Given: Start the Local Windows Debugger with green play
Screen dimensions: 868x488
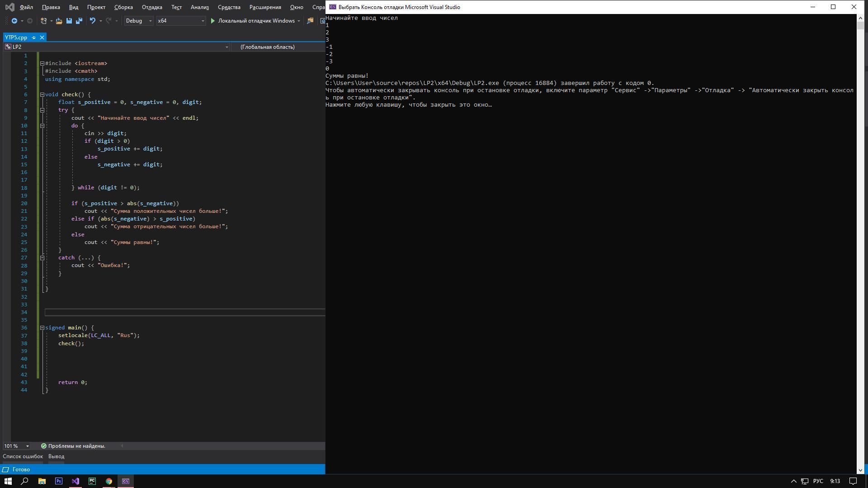Looking at the screenshot, I should 212,21.
